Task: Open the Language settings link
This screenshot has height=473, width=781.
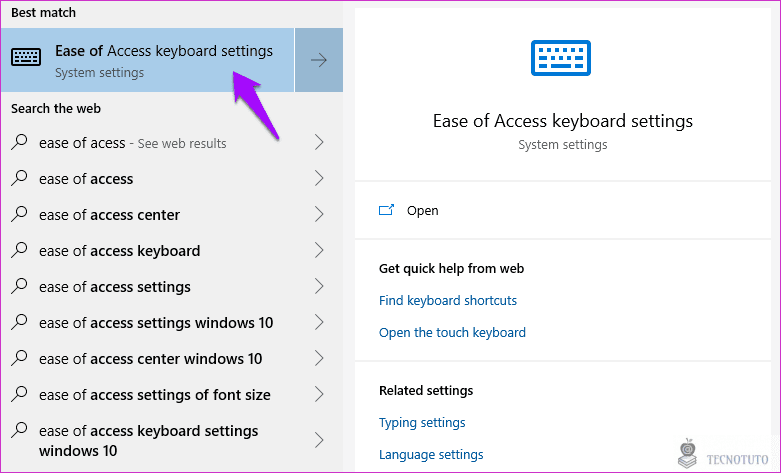Action: 431,455
